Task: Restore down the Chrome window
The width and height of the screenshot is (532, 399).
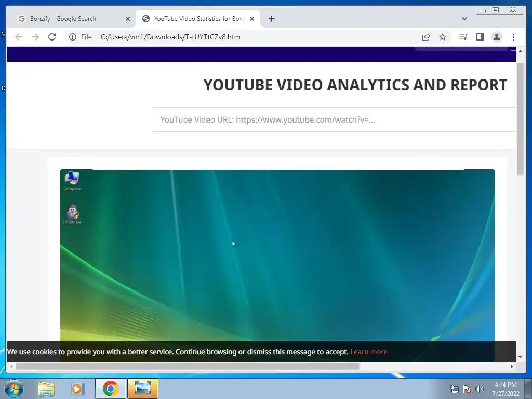Action: (495, 10)
